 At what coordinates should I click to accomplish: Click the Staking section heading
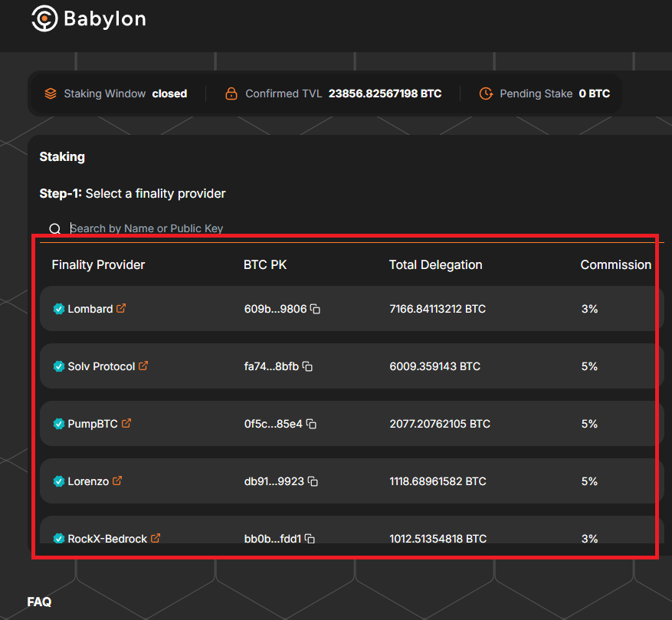click(x=62, y=157)
